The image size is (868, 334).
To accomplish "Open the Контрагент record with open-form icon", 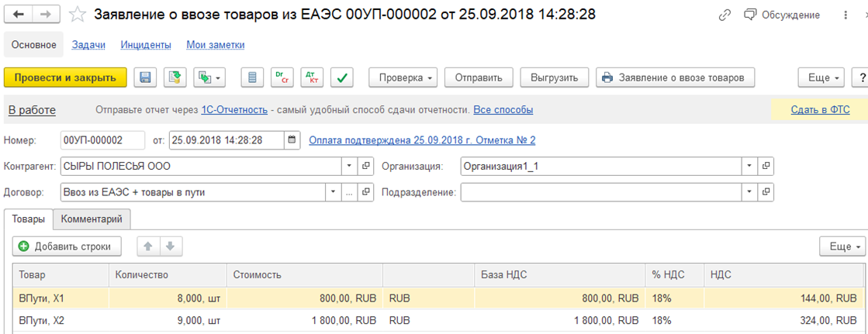I will tap(366, 166).
